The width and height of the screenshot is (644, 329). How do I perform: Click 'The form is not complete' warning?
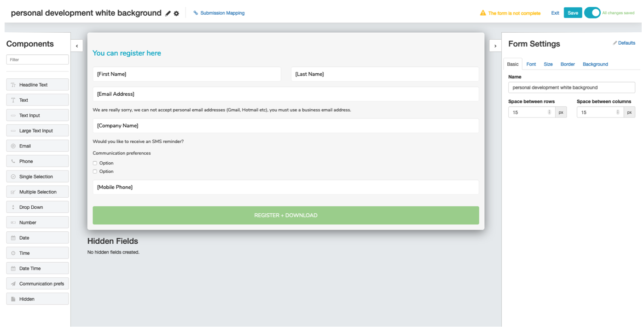pyautogui.click(x=514, y=13)
